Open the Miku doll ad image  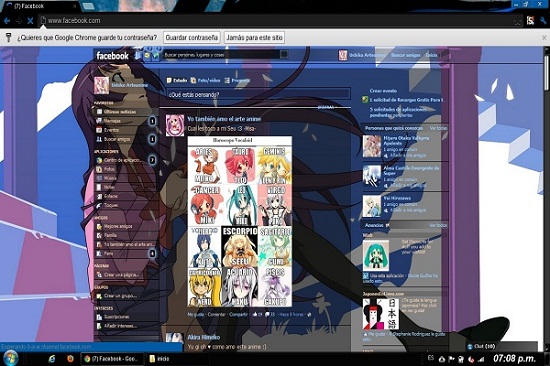376,255
